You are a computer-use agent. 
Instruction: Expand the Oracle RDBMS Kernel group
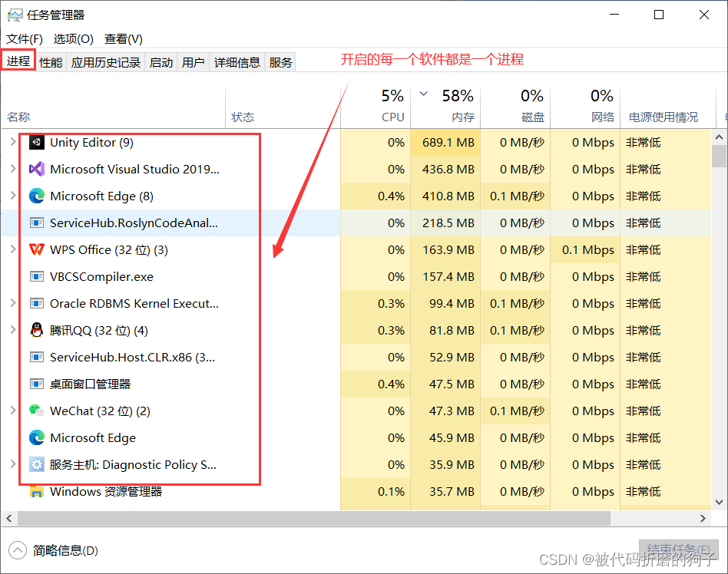(x=13, y=303)
